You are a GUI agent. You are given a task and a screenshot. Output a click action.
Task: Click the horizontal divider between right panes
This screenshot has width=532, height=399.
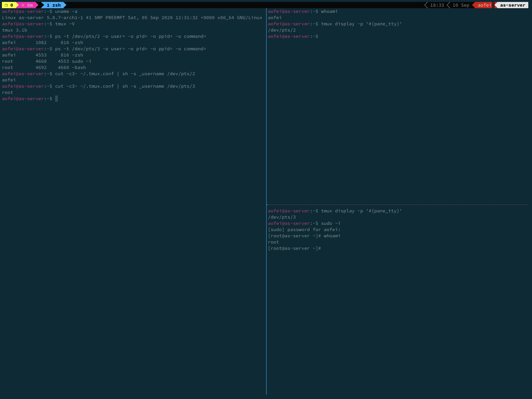tap(397, 205)
